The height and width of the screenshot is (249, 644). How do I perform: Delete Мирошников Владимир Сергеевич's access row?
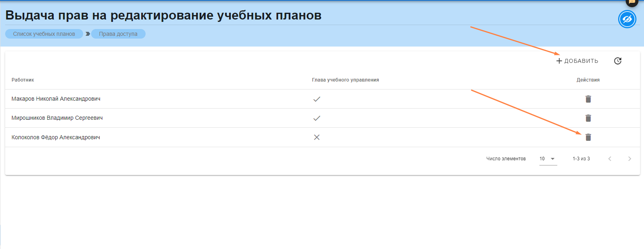pos(588,118)
